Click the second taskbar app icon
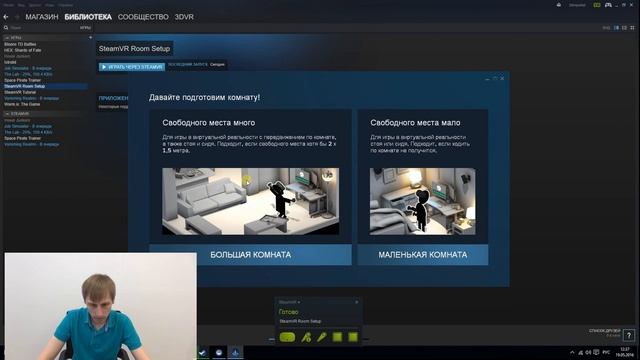640x360 pixels. pyautogui.click(x=219, y=353)
